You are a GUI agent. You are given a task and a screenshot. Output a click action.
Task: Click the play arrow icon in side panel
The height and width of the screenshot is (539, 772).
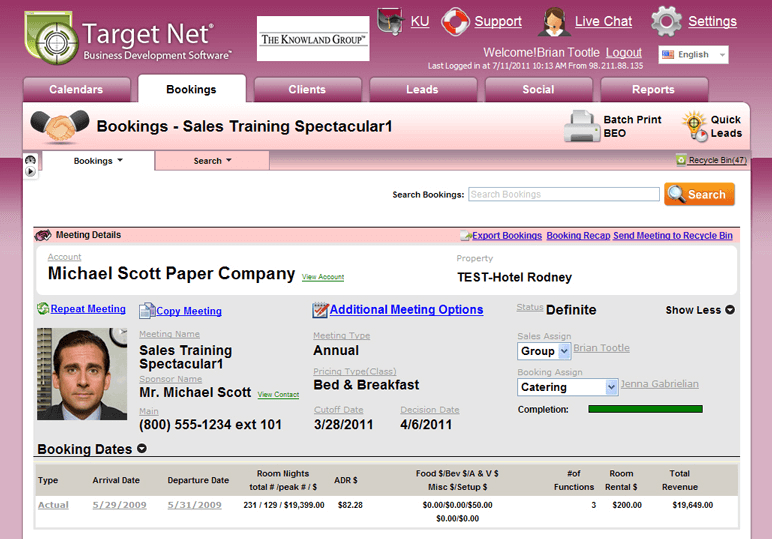31,171
